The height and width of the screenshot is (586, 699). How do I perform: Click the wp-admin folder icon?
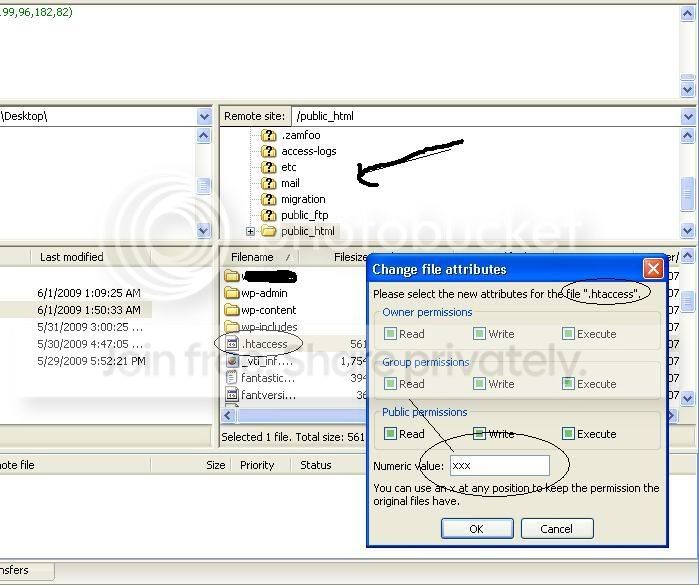click(232, 293)
